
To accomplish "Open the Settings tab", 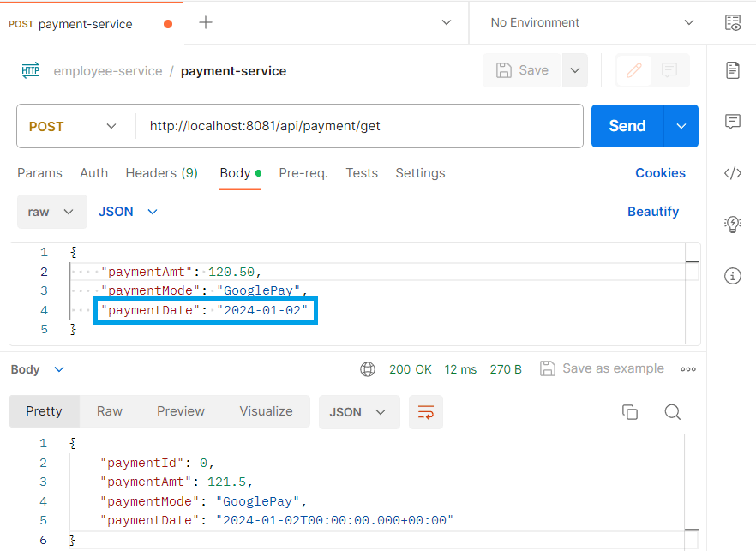I will (420, 173).
